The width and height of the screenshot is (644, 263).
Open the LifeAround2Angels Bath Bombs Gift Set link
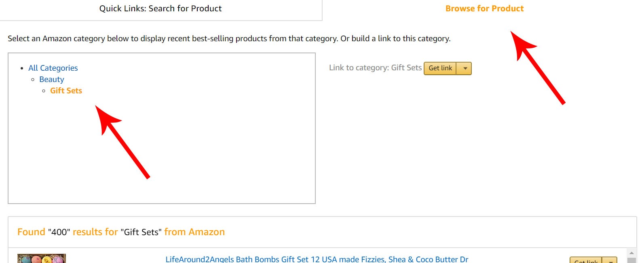click(317, 259)
